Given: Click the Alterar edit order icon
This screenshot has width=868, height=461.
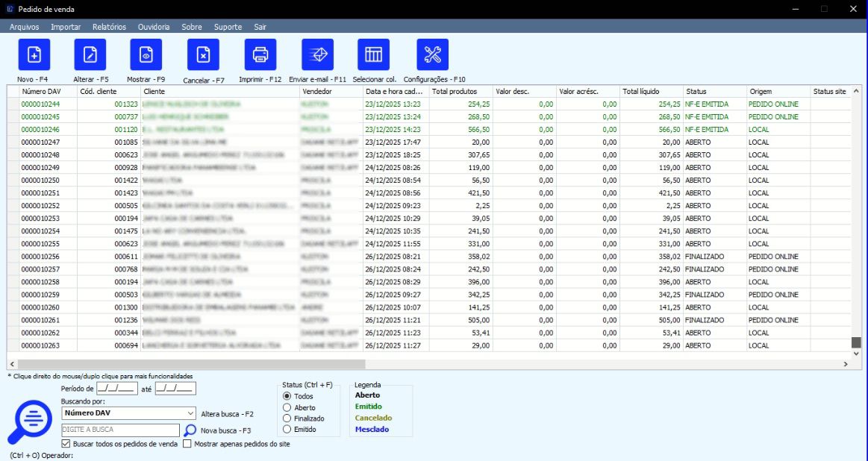Looking at the screenshot, I should point(90,55).
